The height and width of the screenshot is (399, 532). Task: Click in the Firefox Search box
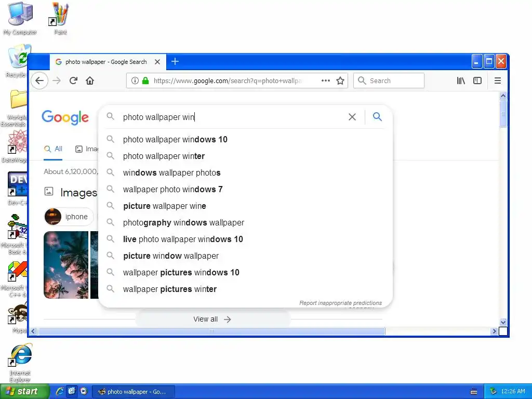click(389, 81)
